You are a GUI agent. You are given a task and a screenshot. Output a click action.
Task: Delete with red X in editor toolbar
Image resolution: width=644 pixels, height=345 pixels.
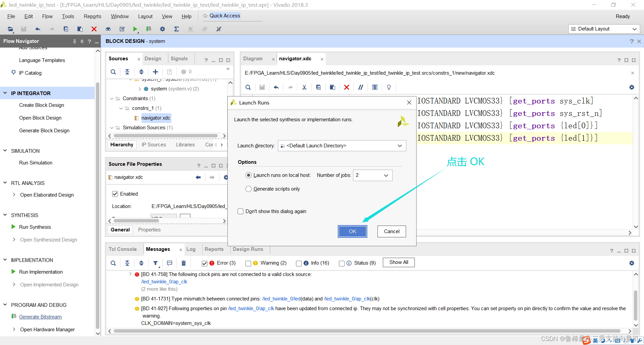coord(346,87)
